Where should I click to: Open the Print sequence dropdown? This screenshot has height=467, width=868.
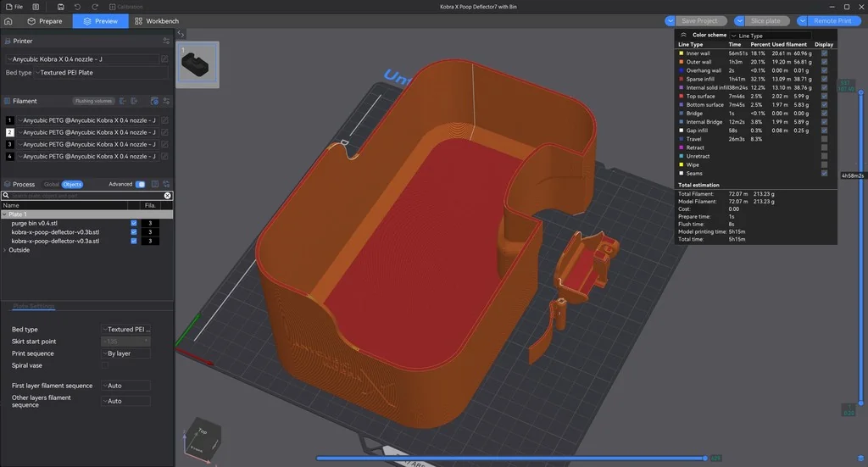coord(125,353)
